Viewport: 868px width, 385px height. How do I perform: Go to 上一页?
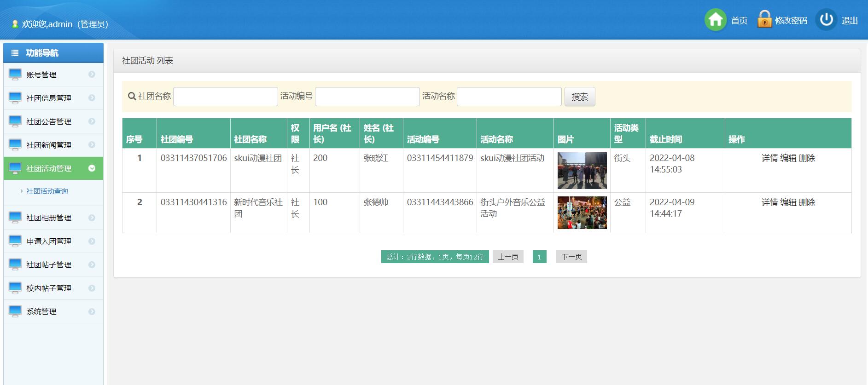[x=508, y=257]
